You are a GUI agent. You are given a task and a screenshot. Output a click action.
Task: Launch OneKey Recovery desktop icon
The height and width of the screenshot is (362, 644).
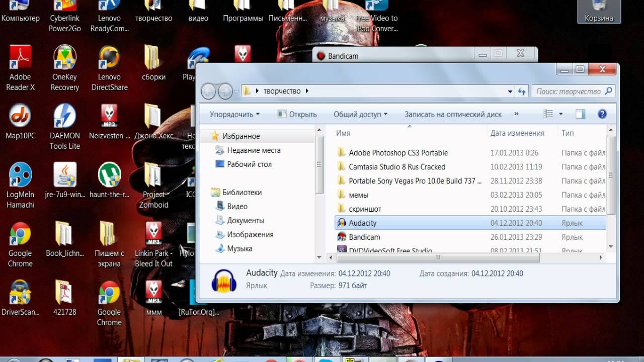tap(65, 68)
